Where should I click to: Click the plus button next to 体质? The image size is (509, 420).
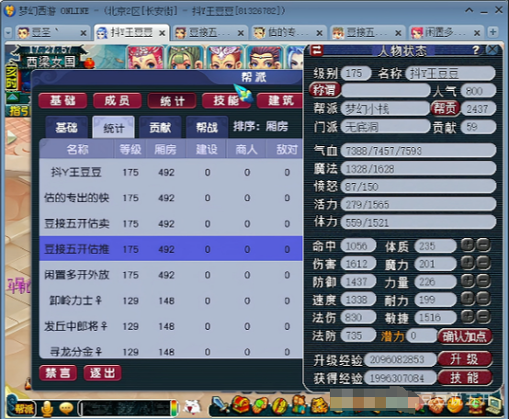coord(468,244)
